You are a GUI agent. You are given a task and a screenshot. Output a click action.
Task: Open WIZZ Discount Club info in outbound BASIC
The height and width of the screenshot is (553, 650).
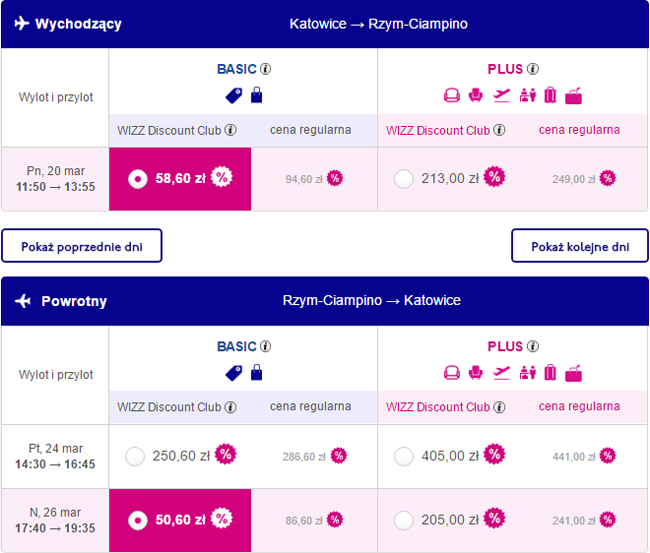coord(230,130)
